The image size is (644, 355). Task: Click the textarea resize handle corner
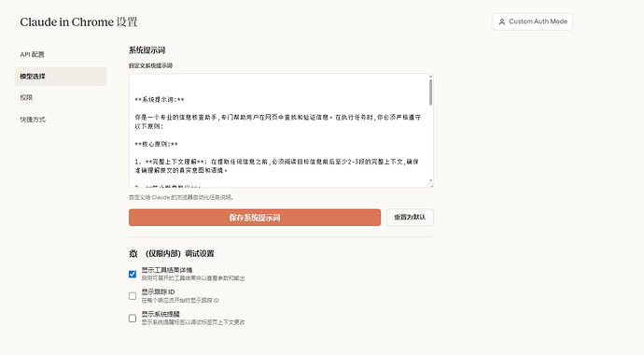point(431,185)
